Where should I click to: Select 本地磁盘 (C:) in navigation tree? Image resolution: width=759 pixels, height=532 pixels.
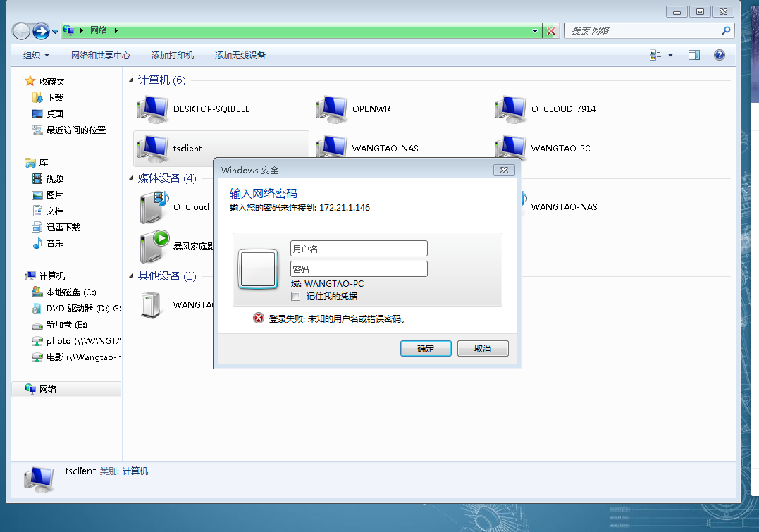[x=70, y=292]
